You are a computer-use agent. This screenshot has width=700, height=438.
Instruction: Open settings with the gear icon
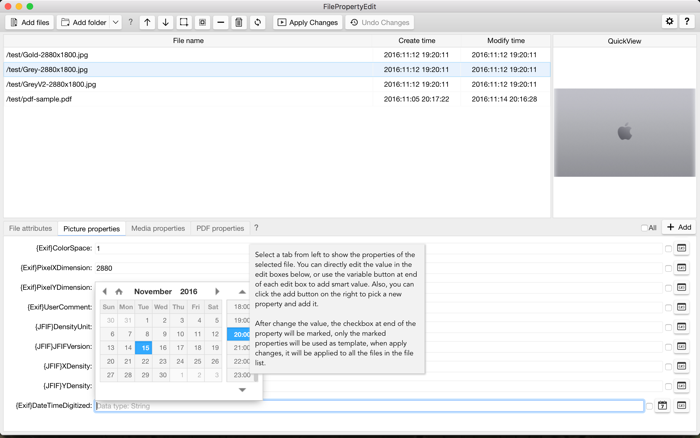(x=669, y=21)
